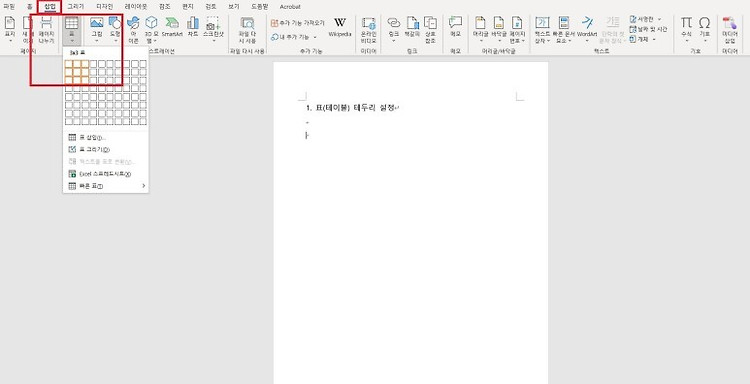This screenshot has width=750, height=384.
Task: Insert a SmartArt graphic
Action: tap(172, 27)
